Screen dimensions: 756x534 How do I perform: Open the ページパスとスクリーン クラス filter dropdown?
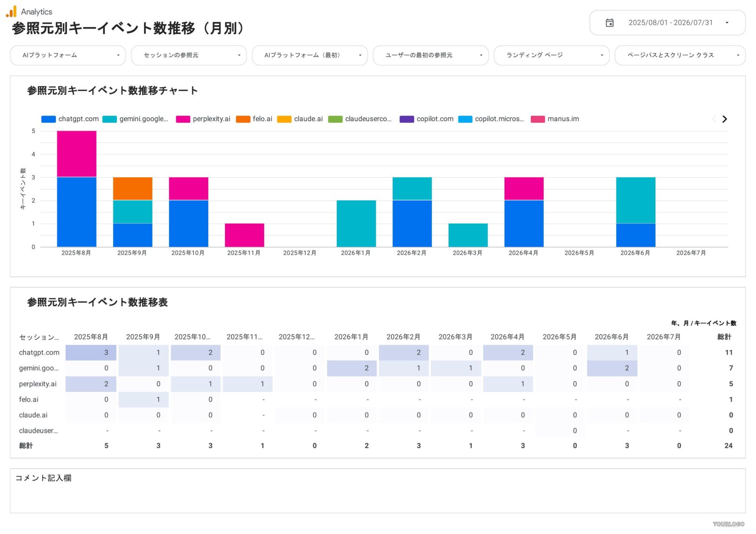click(x=680, y=55)
